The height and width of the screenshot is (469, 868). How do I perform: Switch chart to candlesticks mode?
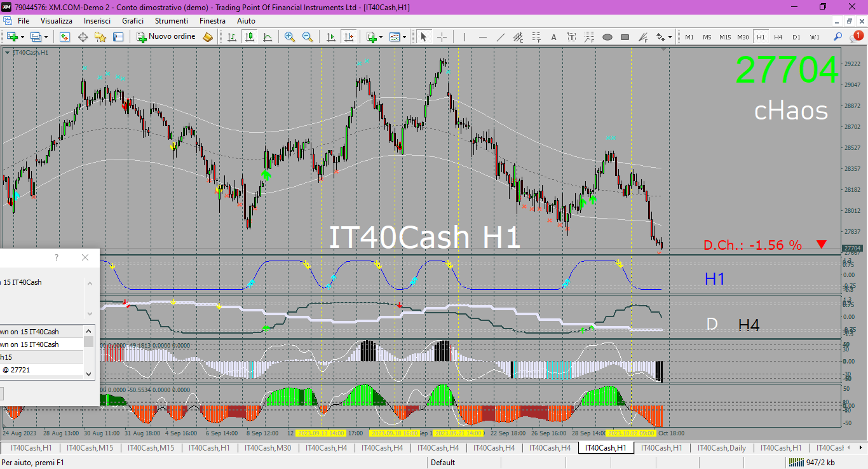click(250, 37)
